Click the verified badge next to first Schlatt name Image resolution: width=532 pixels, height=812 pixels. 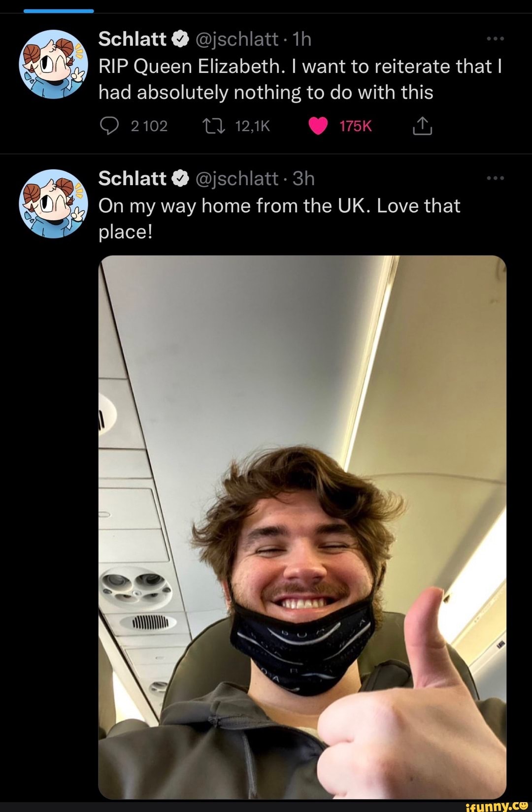[181, 38]
